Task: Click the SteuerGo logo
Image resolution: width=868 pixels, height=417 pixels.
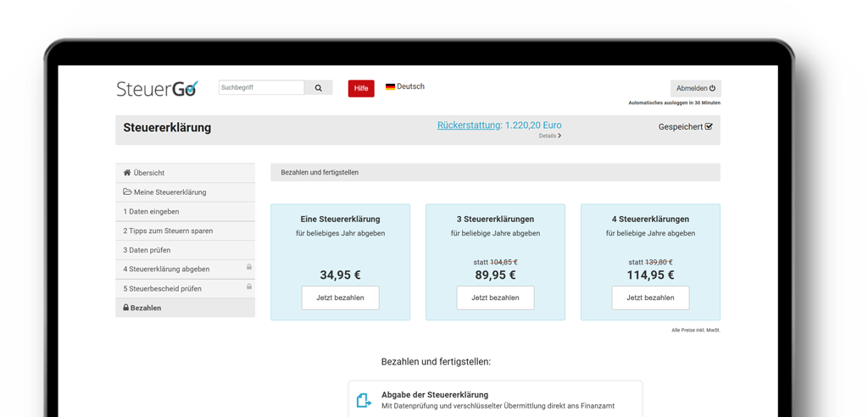Action: click(x=157, y=89)
